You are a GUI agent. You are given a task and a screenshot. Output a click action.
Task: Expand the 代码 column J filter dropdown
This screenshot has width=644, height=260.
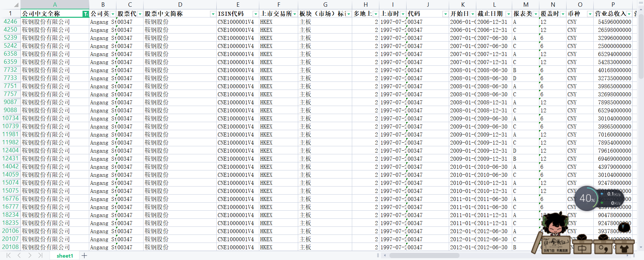point(445,14)
